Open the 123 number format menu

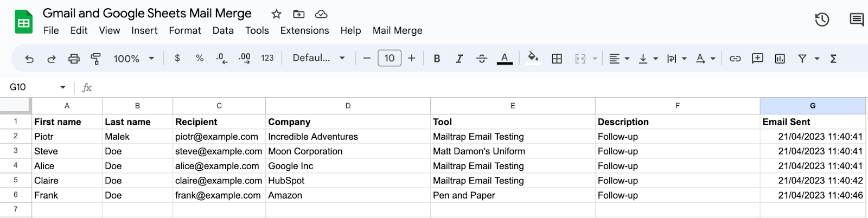coord(267,58)
